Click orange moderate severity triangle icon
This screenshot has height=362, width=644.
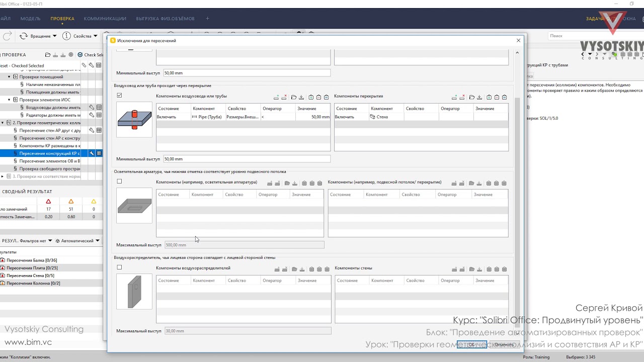(x=71, y=202)
